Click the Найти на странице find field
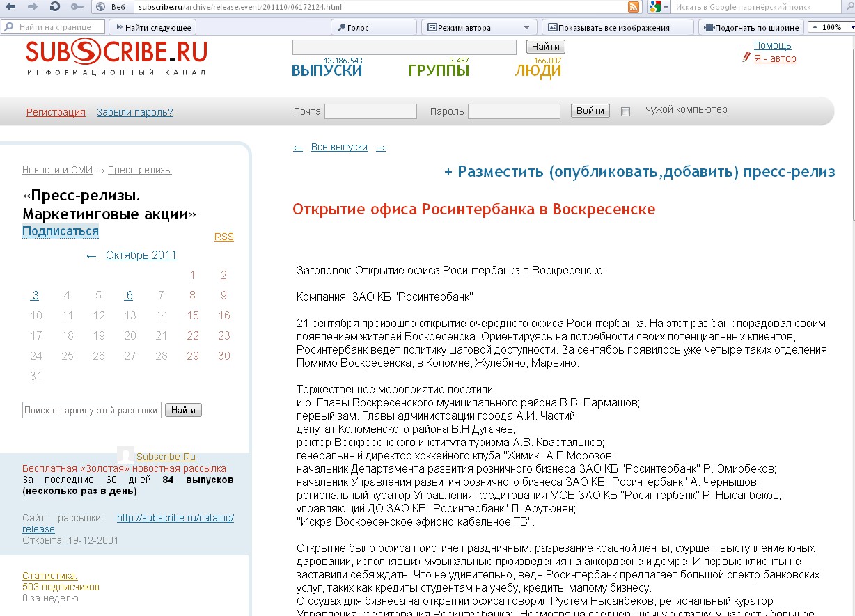This screenshot has width=855, height=616. pyautogui.click(x=53, y=27)
